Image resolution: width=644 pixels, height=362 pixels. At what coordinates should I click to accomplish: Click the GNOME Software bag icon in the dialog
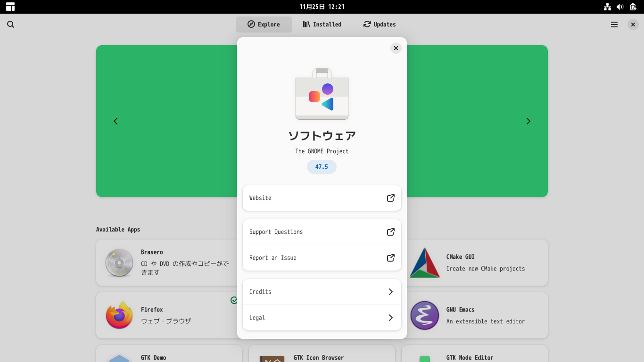(x=322, y=96)
